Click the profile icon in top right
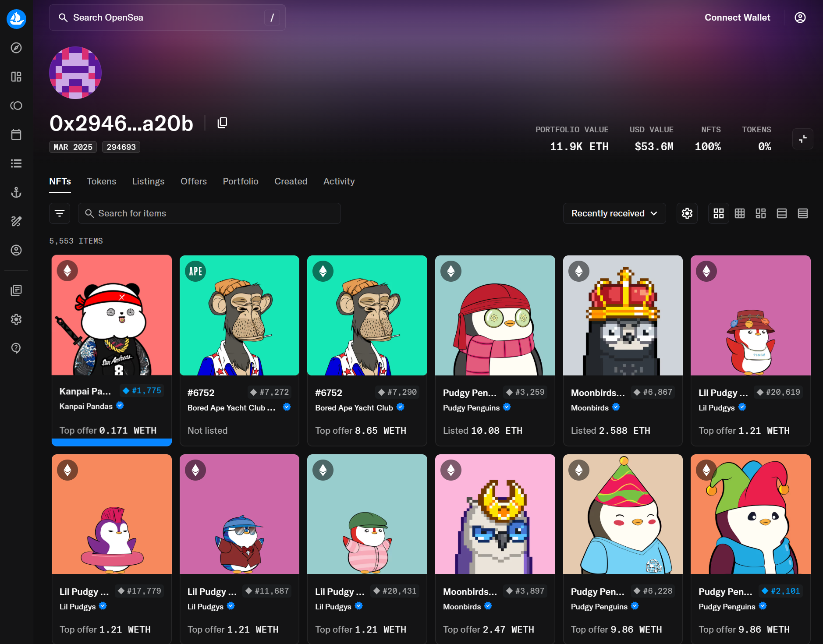 pyautogui.click(x=800, y=18)
